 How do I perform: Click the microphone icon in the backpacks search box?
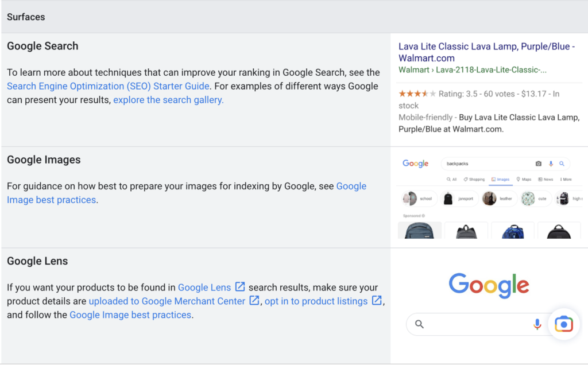551,164
